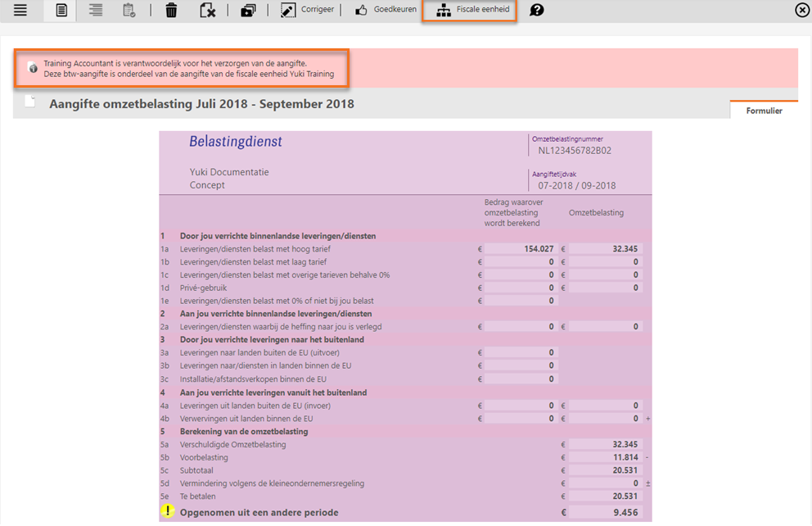Click the period 07-2018 / 09-2018
Image resolution: width=812 pixels, height=526 pixels.
[576, 185]
